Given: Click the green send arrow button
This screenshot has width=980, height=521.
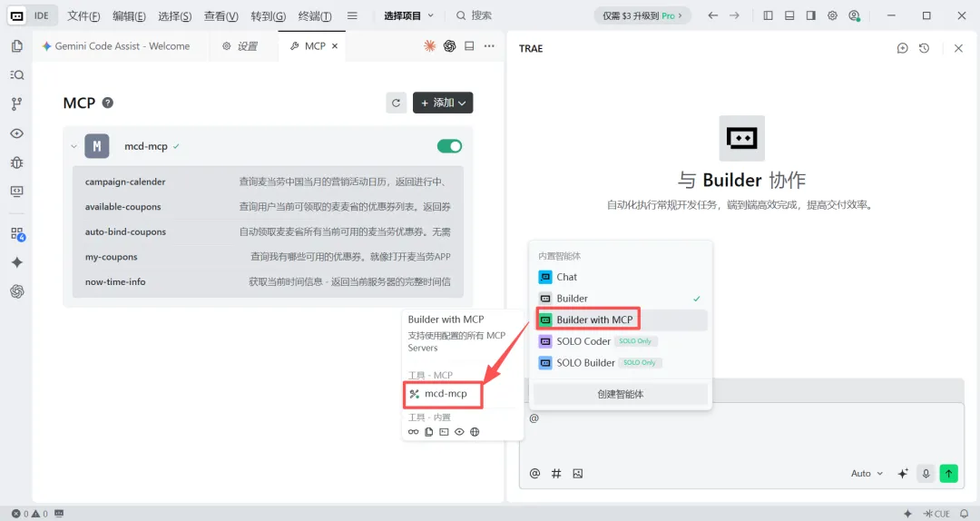Looking at the screenshot, I should tap(949, 474).
